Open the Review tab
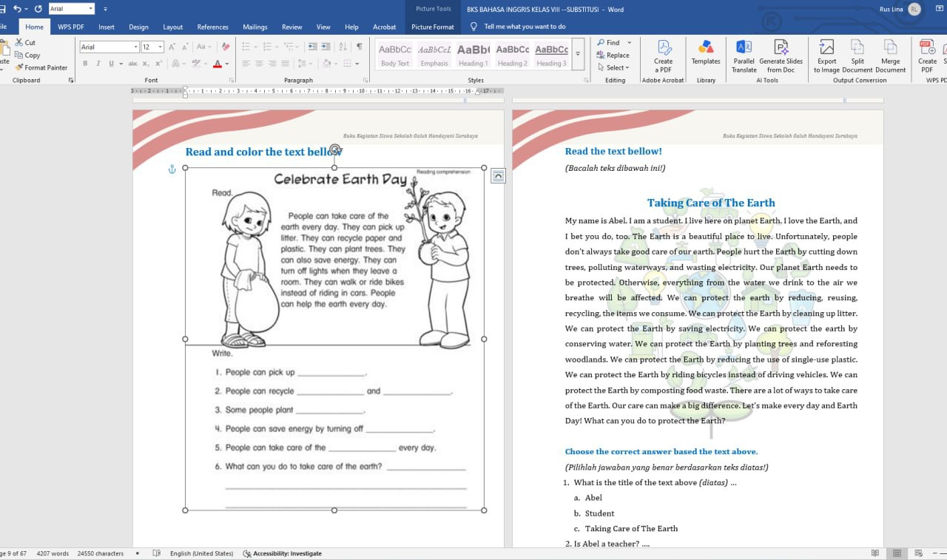The width and height of the screenshot is (947, 560). [x=291, y=27]
